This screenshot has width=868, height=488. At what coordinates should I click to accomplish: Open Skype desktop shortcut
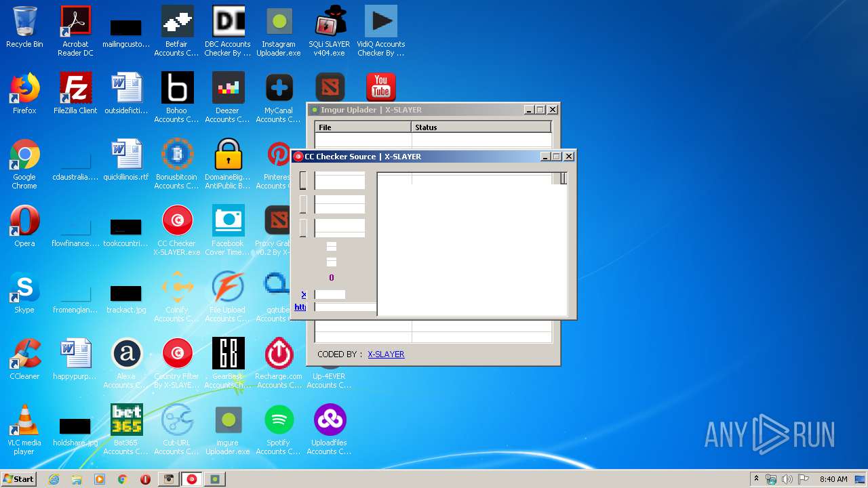click(24, 293)
